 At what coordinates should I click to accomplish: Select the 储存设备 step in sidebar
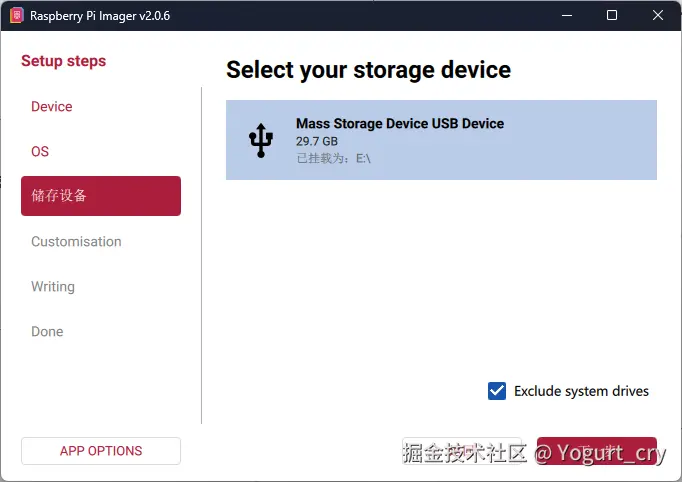click(100, 196)
